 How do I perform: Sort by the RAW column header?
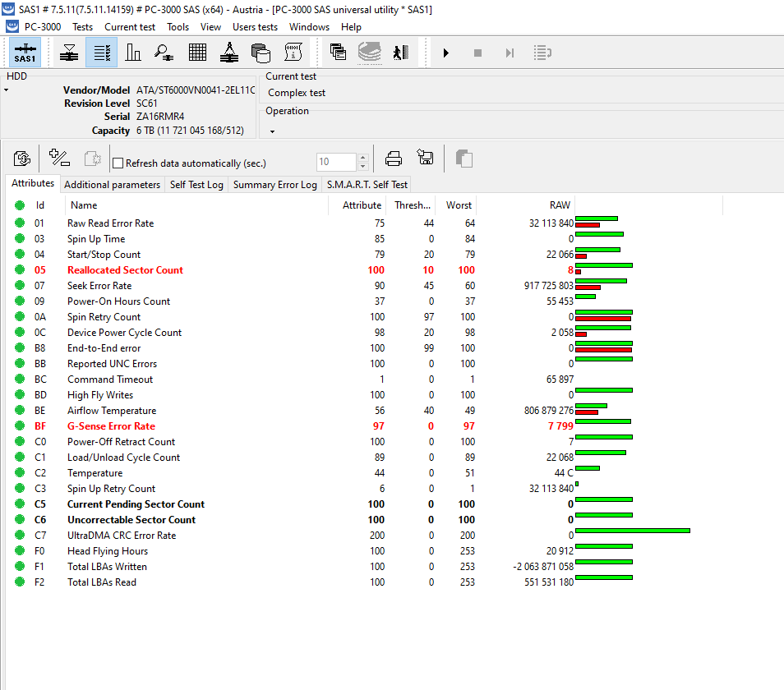click(525, 205)
